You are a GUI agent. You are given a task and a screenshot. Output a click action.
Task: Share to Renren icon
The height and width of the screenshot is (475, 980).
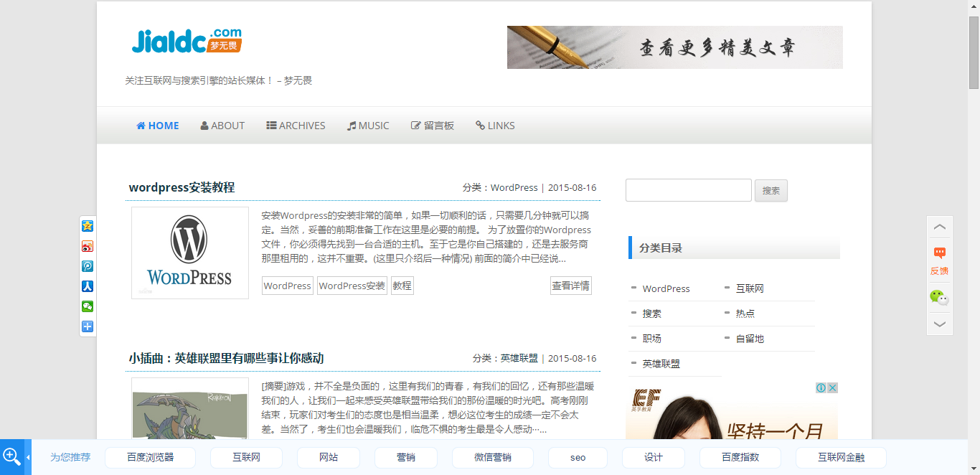[x=88, y=286]
